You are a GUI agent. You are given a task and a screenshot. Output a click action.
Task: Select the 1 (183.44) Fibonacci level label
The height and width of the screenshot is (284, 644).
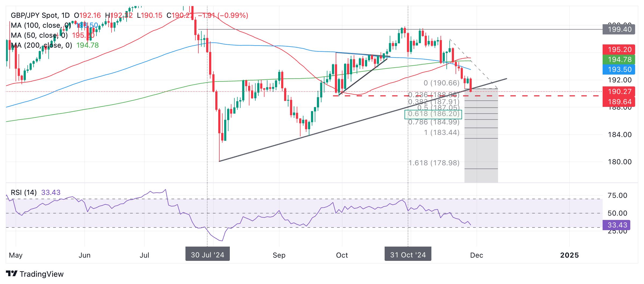[x=442, y=132]
